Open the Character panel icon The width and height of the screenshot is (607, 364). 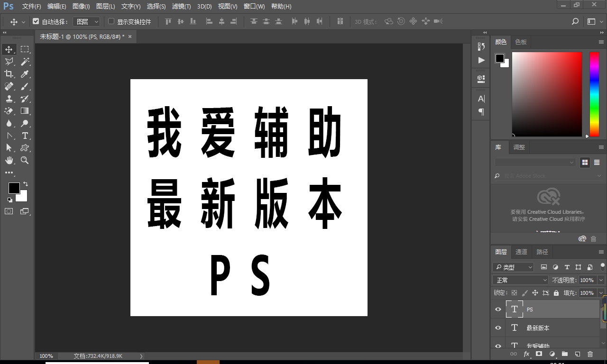(481, 99)
